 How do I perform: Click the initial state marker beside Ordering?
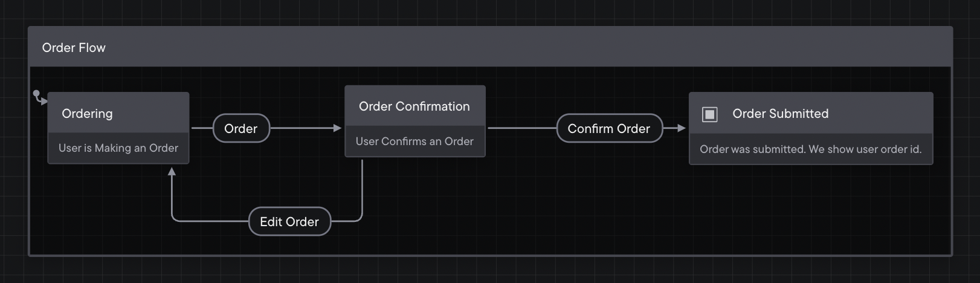(x=39, y=97)
